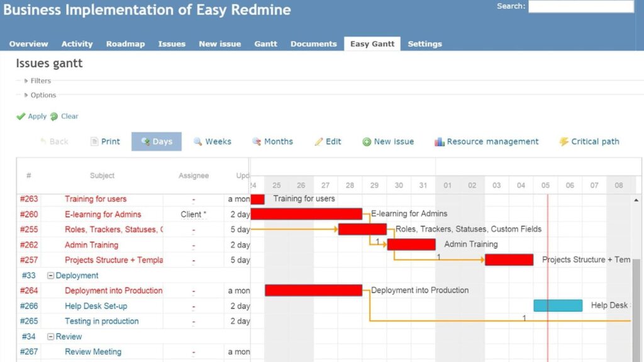Image resolution: width=644 pixels, height=362 pixels.
Task: Click the Assignee column header
Action: pyautogui.click(x=194, y=176)
